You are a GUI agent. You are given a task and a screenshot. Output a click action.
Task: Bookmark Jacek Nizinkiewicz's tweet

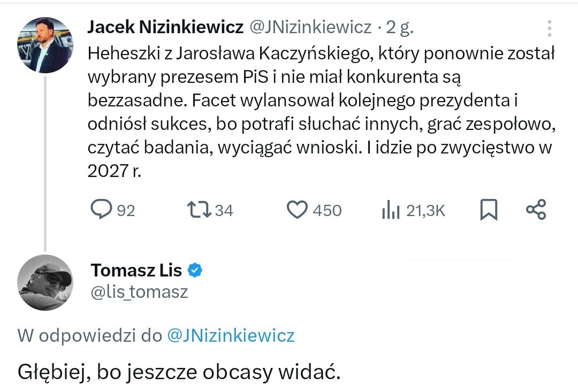pyautogui.click(x=489, y=210)
